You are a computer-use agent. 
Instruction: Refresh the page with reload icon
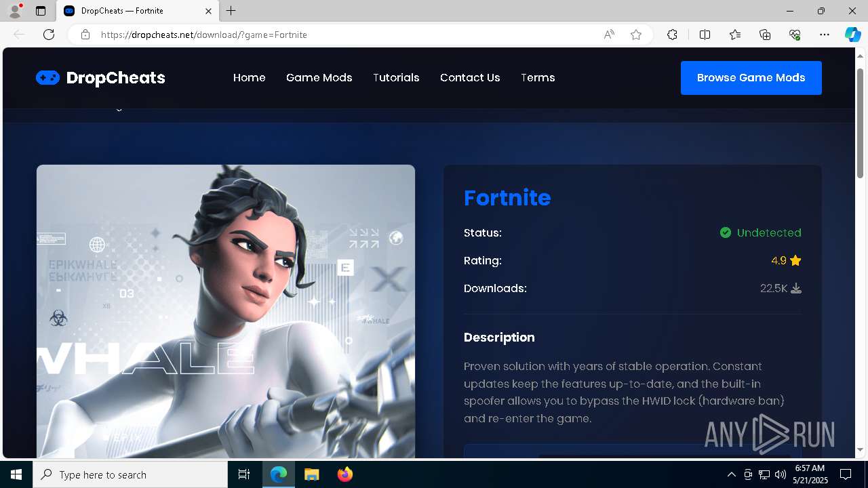[49, 35]
